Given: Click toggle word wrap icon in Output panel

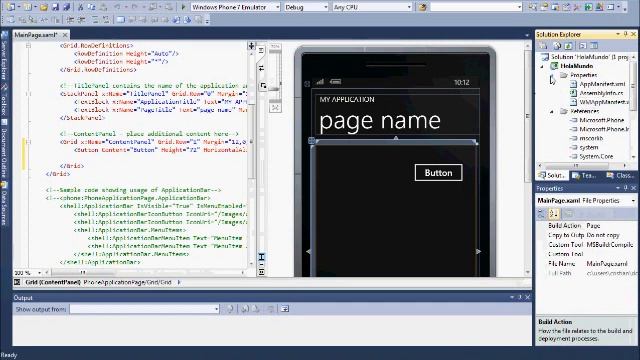Looking at the screenshot, I should [x=285, y=309].
